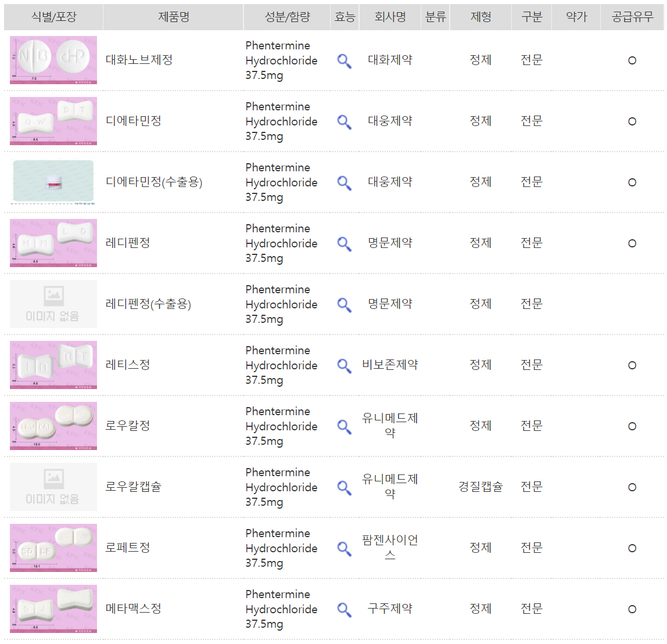Open efficacy magnifier for 메타맥스정
Screen dimensions: 667x644
[344, 610]
